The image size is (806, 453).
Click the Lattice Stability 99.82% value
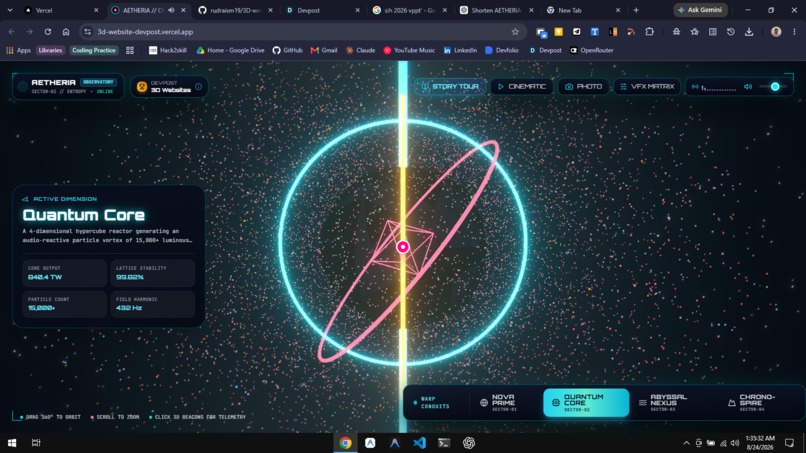point(130,277)
